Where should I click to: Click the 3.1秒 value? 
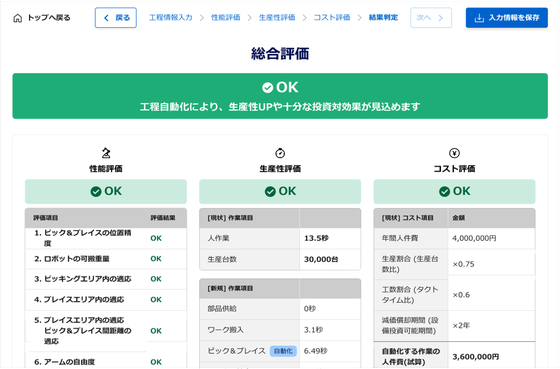pos(313,330)
